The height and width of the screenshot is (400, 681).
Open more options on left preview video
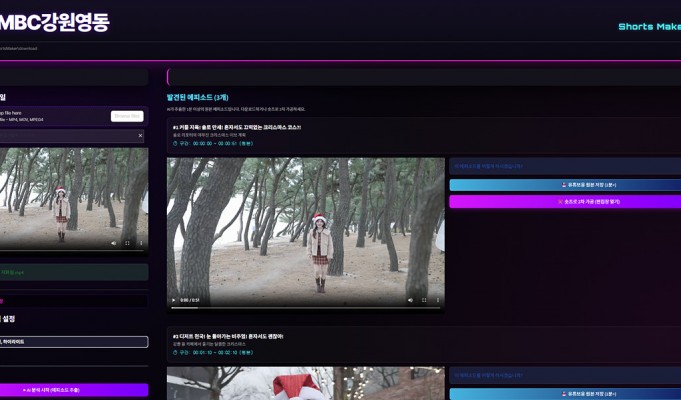point(140,243)
